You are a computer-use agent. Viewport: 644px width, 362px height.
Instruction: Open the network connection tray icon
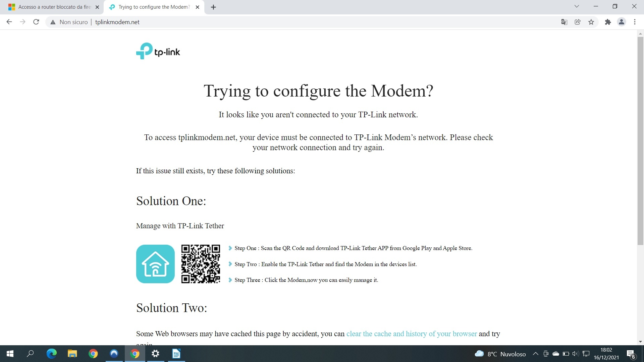[586, 354]
